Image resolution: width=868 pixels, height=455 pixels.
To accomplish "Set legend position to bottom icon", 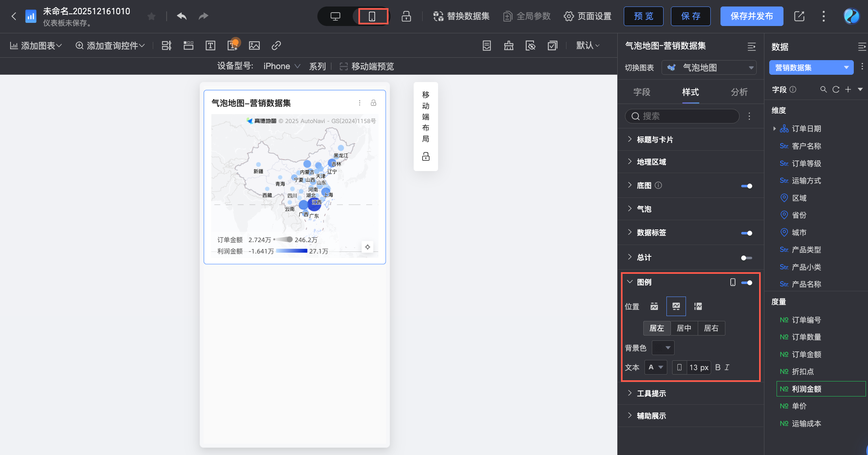I will 676,306.
